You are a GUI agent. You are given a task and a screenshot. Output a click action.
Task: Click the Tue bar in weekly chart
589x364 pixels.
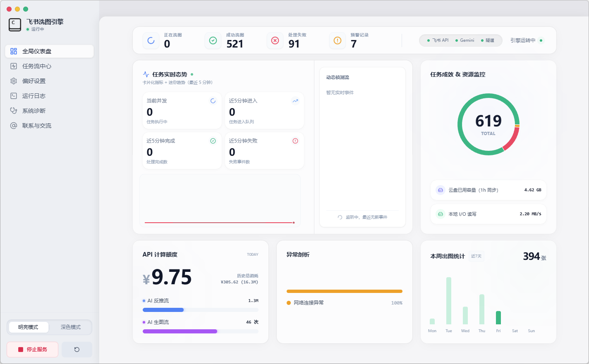(x=449, y=301)
